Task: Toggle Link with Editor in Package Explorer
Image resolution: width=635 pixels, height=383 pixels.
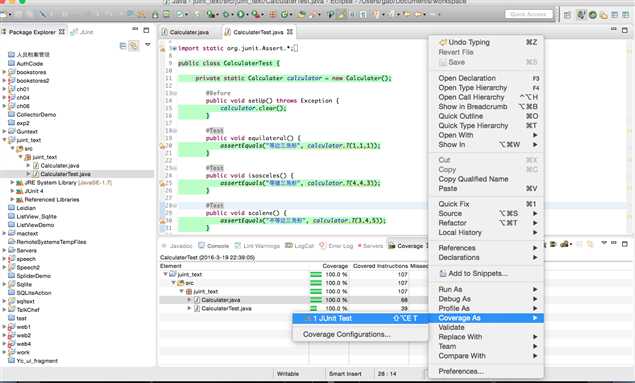Action: point(133,46)
